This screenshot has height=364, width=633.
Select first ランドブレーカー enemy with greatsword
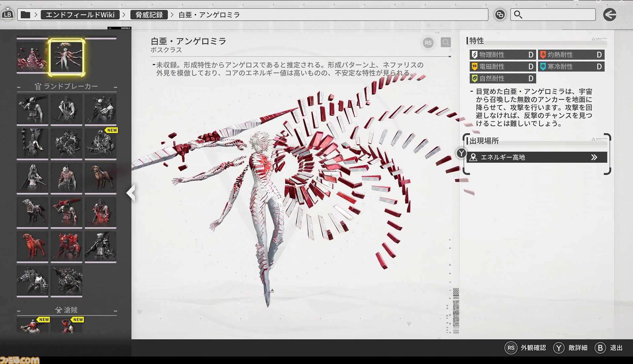tap(32, 109)
